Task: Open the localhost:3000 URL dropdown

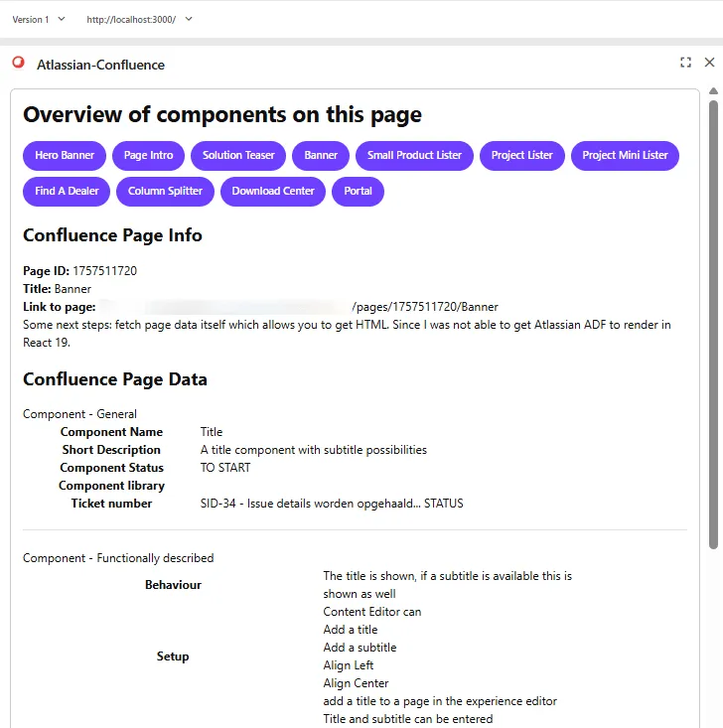Action: 139,19
